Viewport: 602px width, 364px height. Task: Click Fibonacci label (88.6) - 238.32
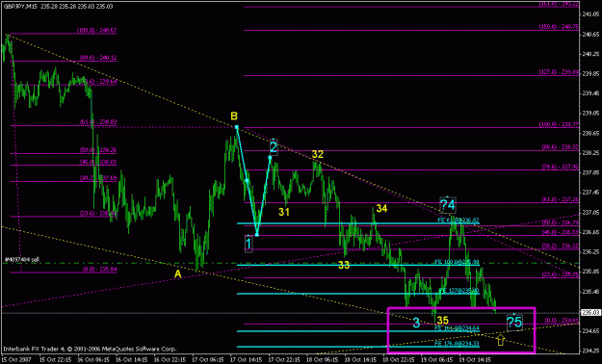coord(560,147)
